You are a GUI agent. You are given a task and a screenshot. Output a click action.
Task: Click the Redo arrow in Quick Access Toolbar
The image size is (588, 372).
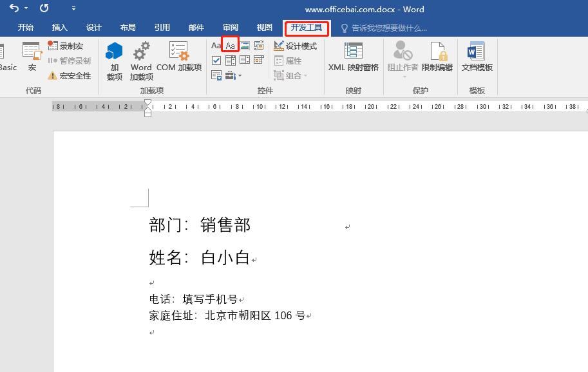tap(43, 8)
